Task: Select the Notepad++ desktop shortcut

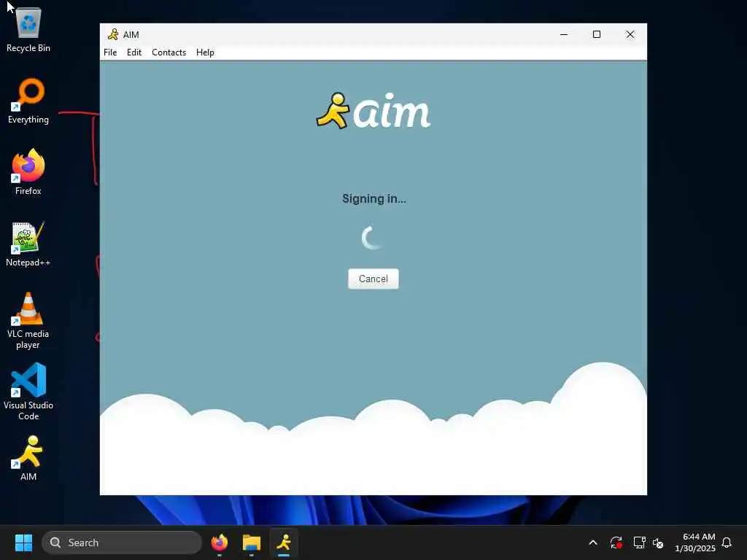Action: click(x=28, y=244)
